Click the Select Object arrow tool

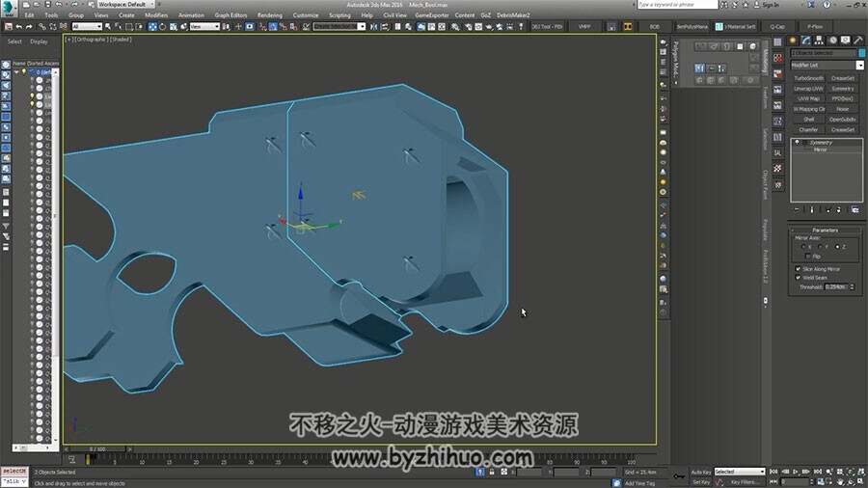(108, 27)
